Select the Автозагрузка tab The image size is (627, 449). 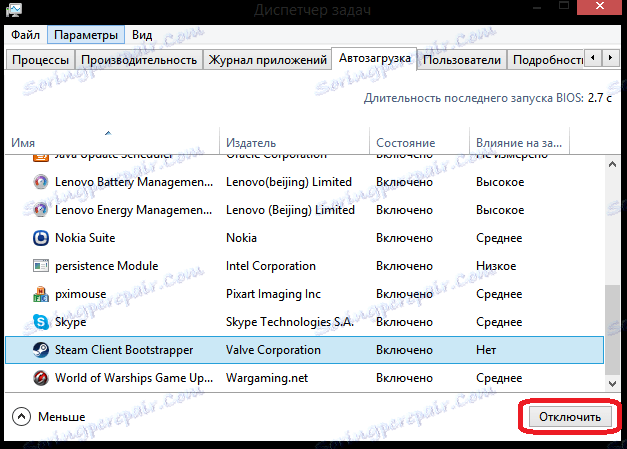tap(375, 58)
